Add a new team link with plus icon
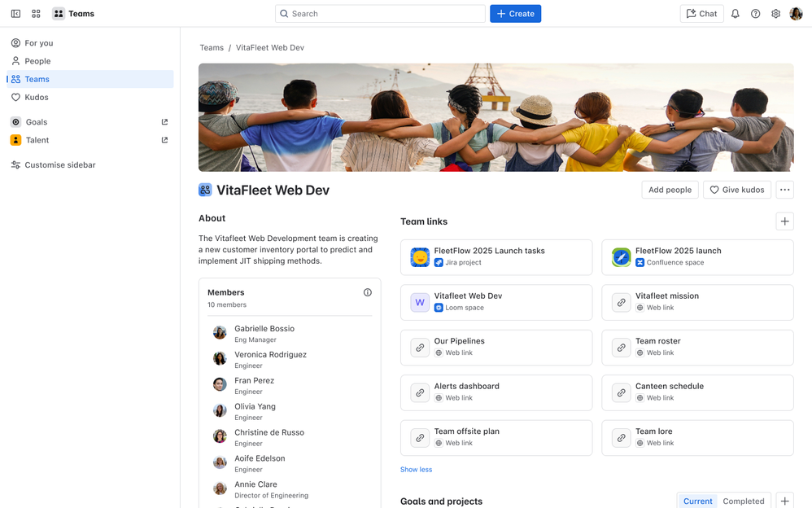The width and height of the screenshot is (812, 508). click(784, 221)
